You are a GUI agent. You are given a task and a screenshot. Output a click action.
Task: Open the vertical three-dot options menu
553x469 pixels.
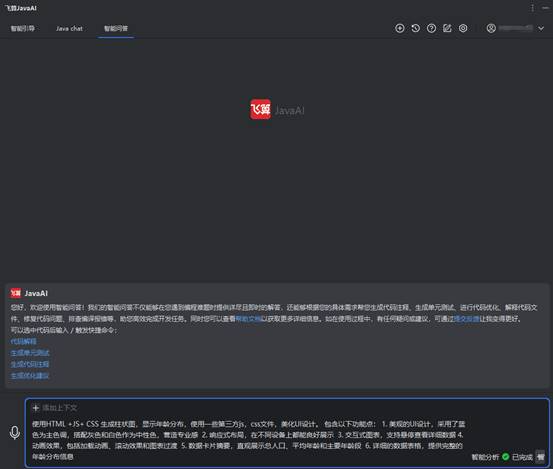[x=532, y=8]
